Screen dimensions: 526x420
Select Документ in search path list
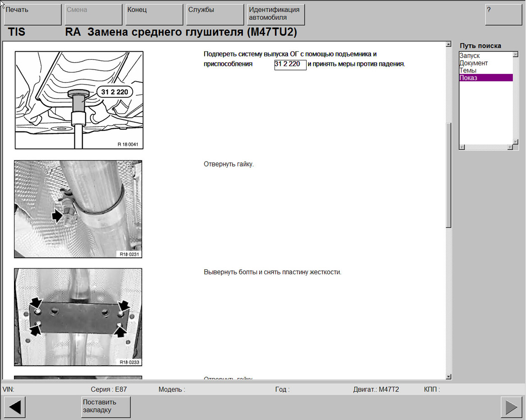(x=474, y=63)
